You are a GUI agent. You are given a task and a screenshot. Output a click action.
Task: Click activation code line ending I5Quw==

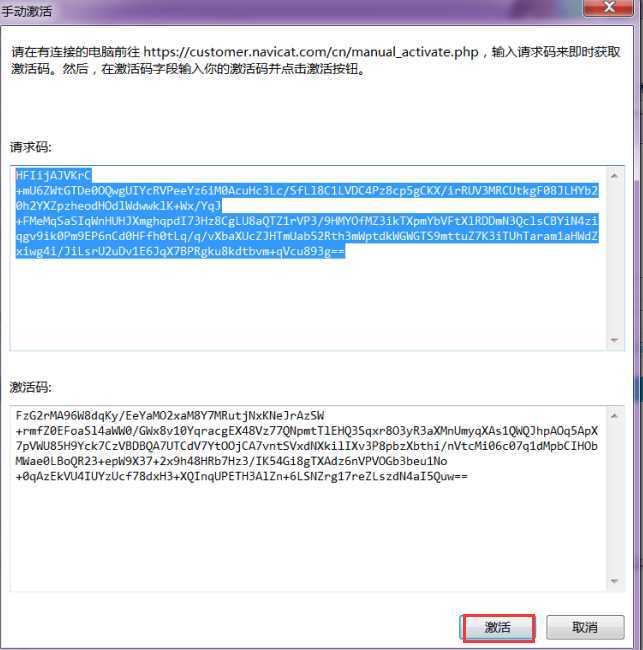242,476
